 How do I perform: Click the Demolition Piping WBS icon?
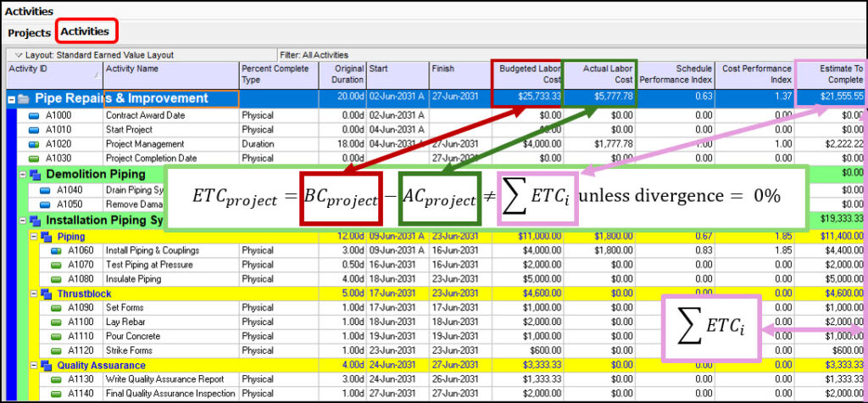coord(35,175)
